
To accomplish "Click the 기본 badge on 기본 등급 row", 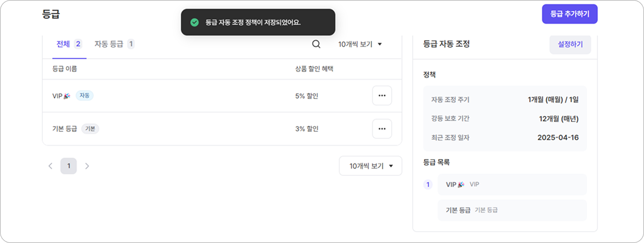I will pos(90,128).
